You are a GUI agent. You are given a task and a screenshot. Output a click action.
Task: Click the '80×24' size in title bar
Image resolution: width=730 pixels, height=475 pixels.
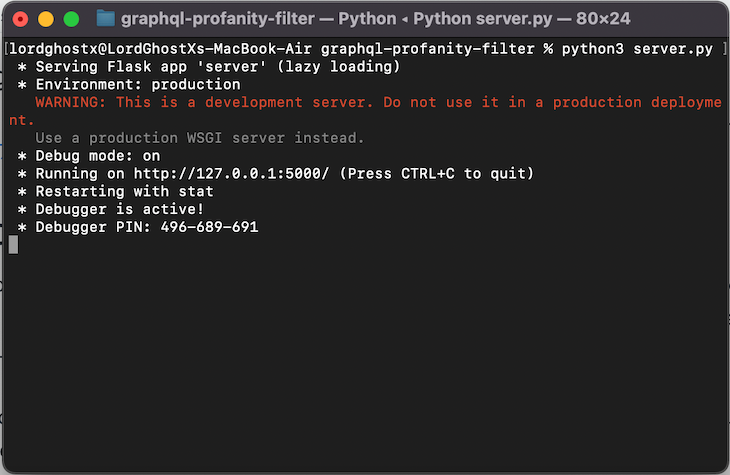click(x=603, y=19)
